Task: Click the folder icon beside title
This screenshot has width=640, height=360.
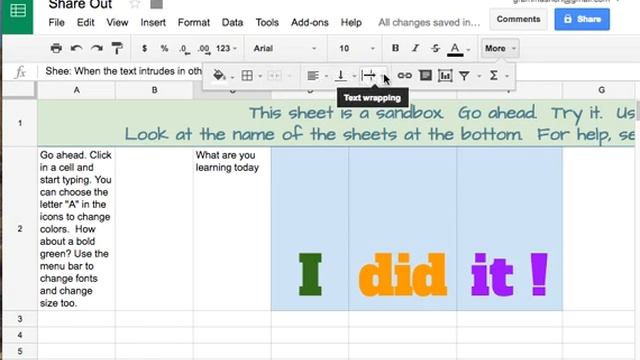Action: pyautogui.click(x=156, y=4)
